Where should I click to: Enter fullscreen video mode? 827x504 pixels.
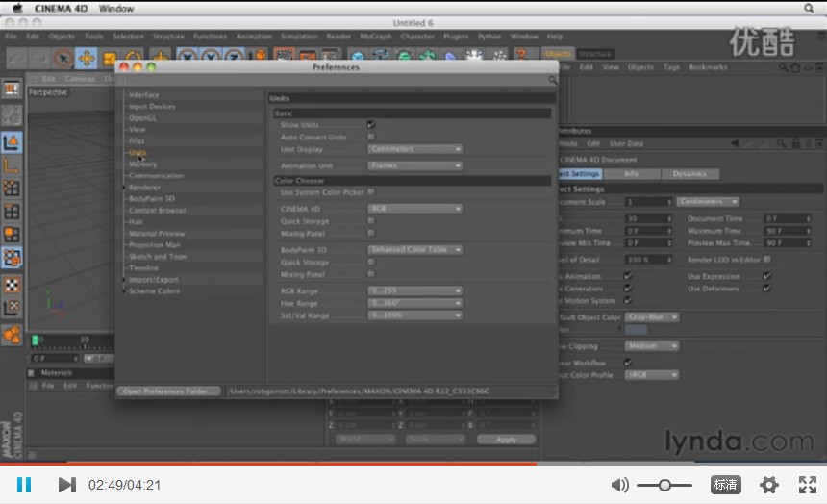[x=808, y=485]
